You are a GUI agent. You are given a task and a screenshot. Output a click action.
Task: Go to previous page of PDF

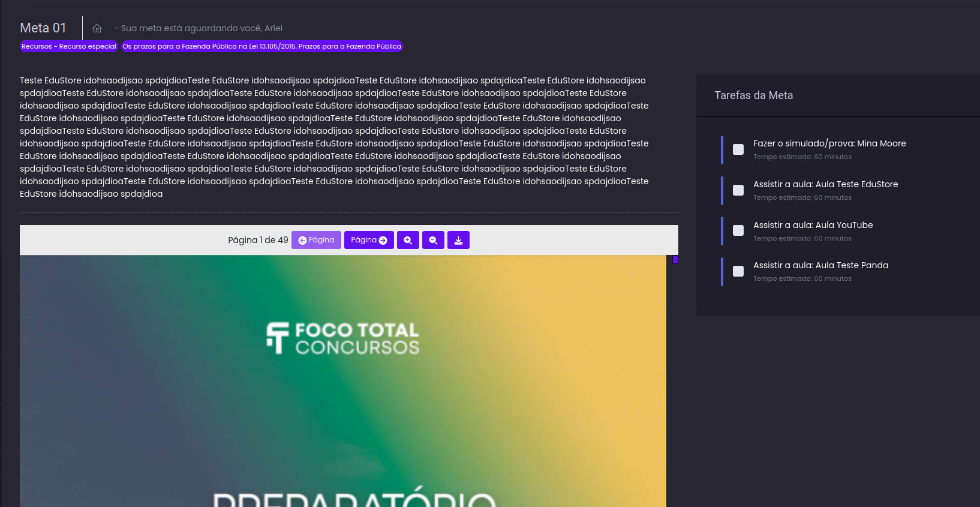316,240
